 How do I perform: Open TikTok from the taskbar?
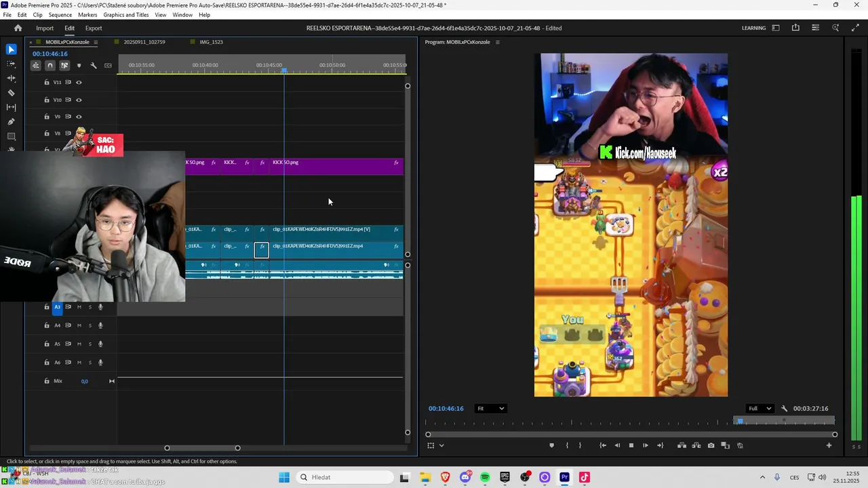pos(584,477)
